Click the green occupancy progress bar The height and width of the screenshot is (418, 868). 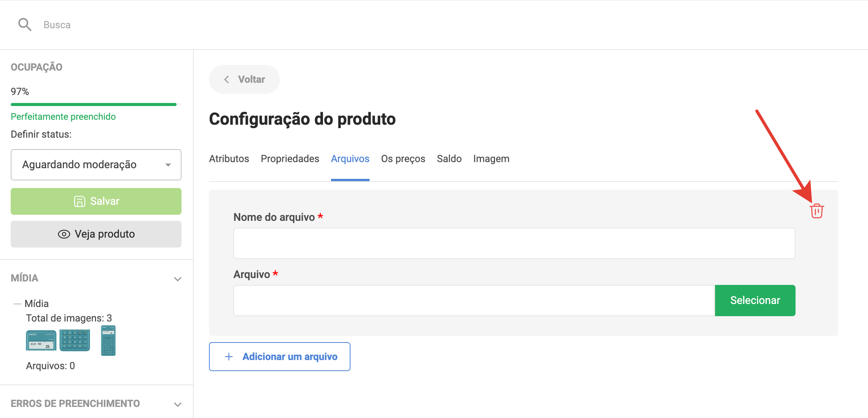point(93,104)
